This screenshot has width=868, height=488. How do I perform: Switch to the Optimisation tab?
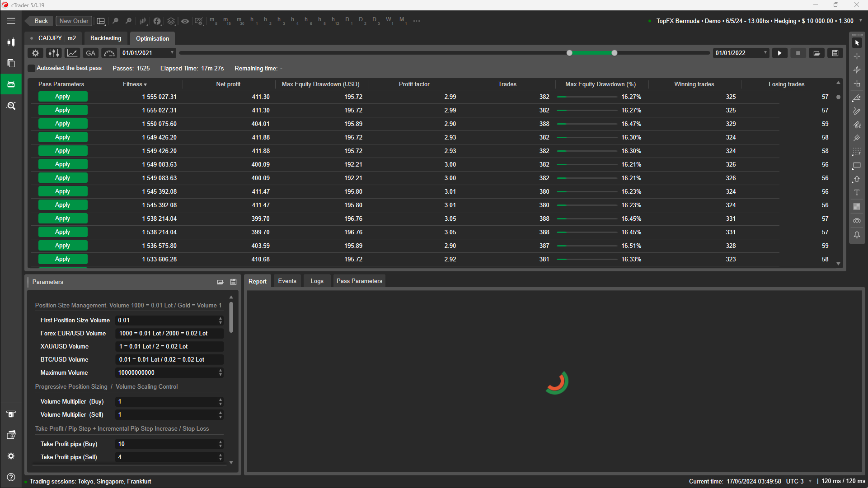[x=152, y=38]
